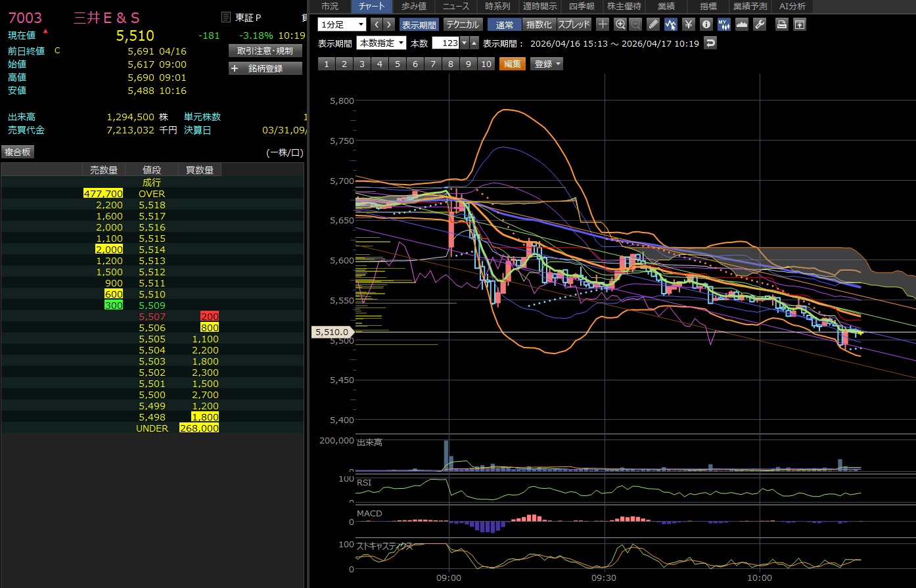916x588 pixels.
Task: Open the 四季報 tab
Action: coord(582,7)
